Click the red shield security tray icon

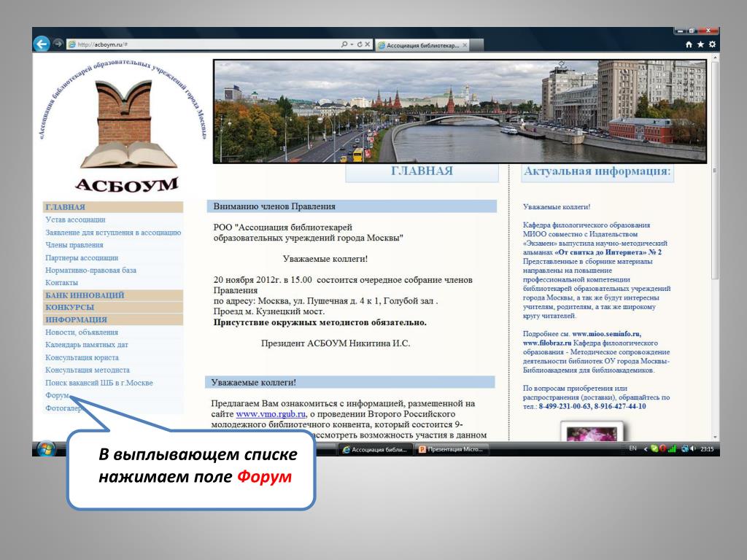coord(662,448)
